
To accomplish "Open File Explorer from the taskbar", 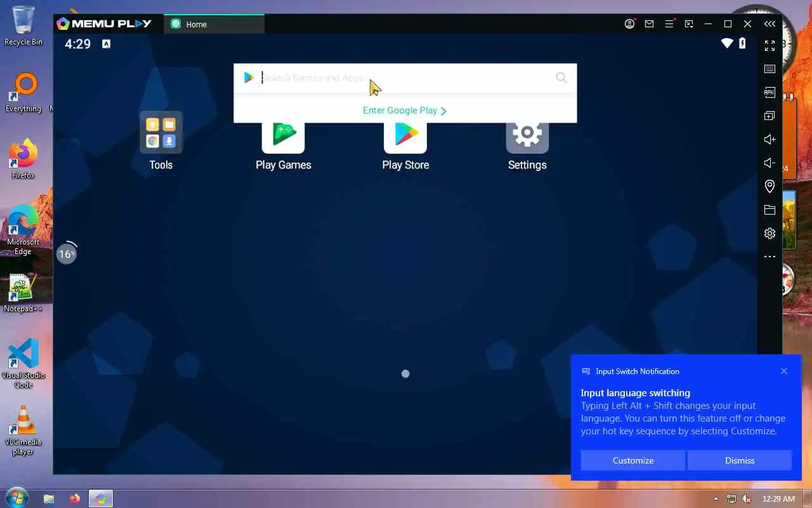I will coord(49,498).
